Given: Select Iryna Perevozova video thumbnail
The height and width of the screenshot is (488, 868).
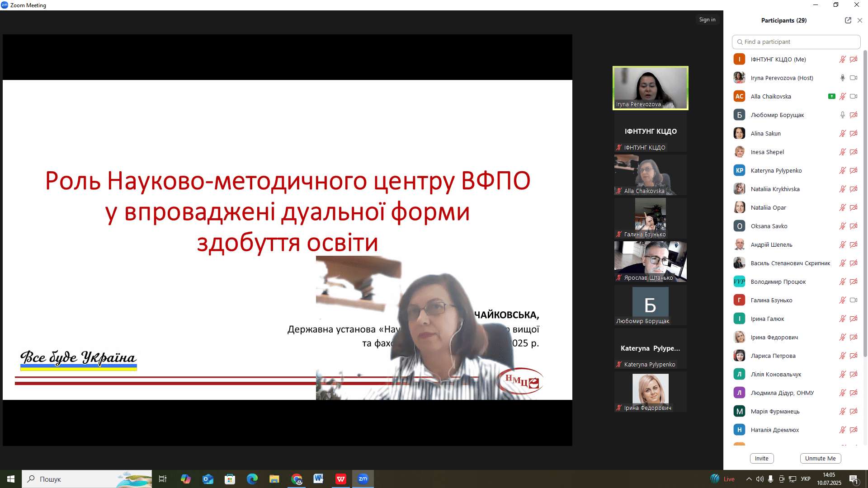Looking at the screenshot, I should [x=651, y=88].
